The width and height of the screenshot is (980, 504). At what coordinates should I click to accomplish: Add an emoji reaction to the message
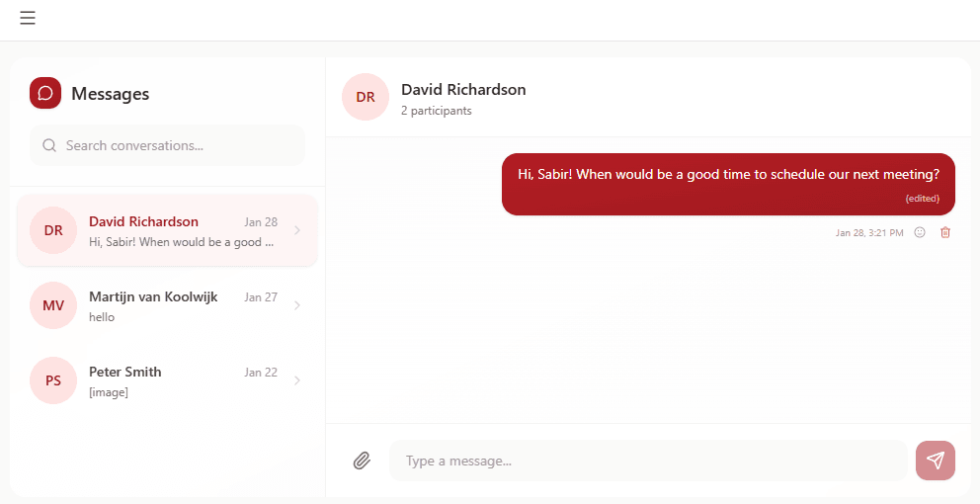click(920, 232)
